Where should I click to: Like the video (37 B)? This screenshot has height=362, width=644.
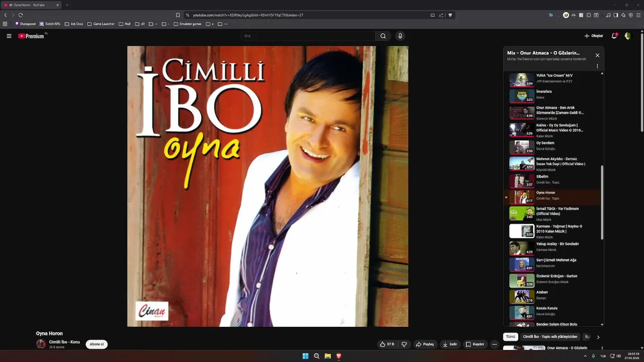[387, 344]
